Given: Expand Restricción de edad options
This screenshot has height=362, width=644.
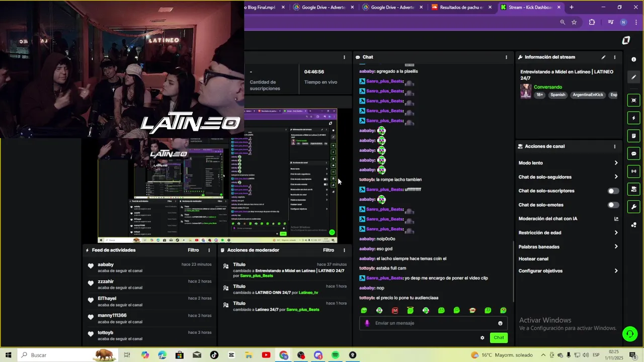Looking at the screenshot, I should click(616, 233).
